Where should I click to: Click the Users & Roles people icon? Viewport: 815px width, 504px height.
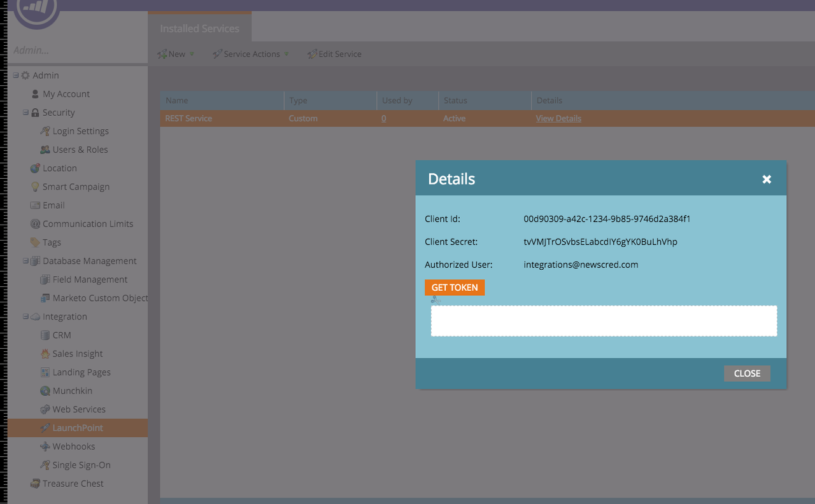point(44,149)
